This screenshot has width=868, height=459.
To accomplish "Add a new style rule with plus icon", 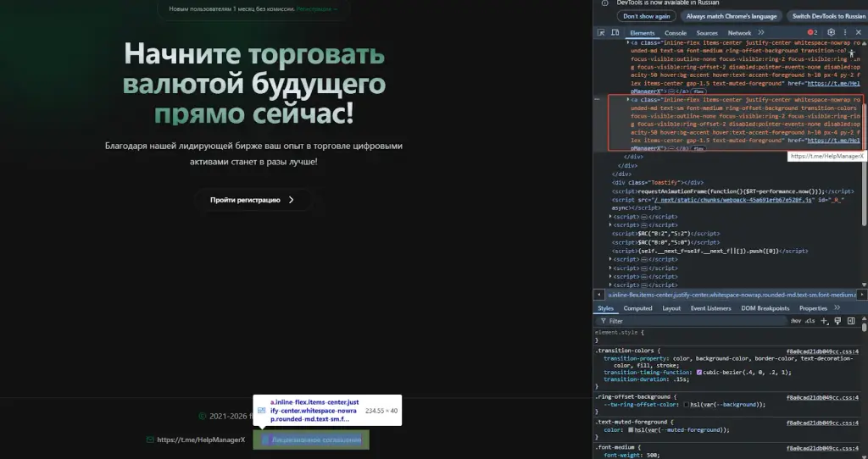I will [x=825, y=321].
